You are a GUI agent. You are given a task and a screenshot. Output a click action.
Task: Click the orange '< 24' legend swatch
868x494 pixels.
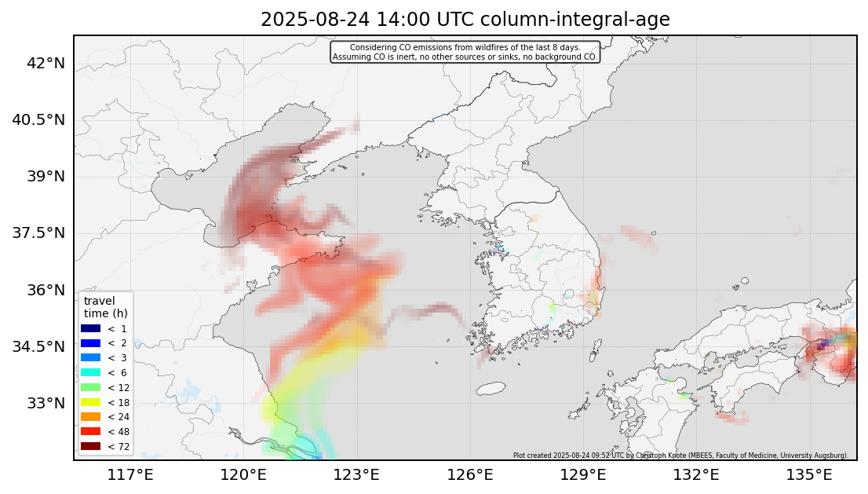(91, 416)
